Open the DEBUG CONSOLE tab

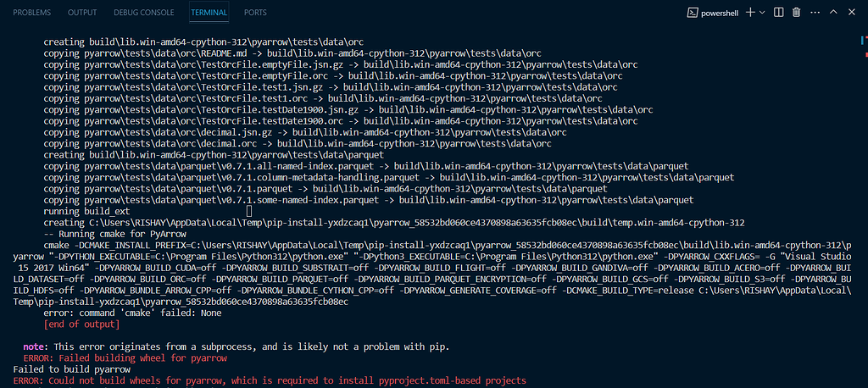pos(144,13)
